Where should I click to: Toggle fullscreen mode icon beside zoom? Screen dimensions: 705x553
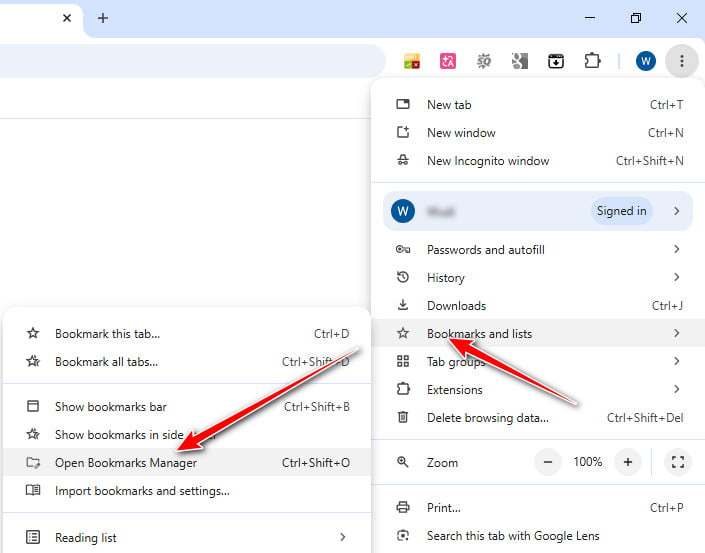click(678, 462)
